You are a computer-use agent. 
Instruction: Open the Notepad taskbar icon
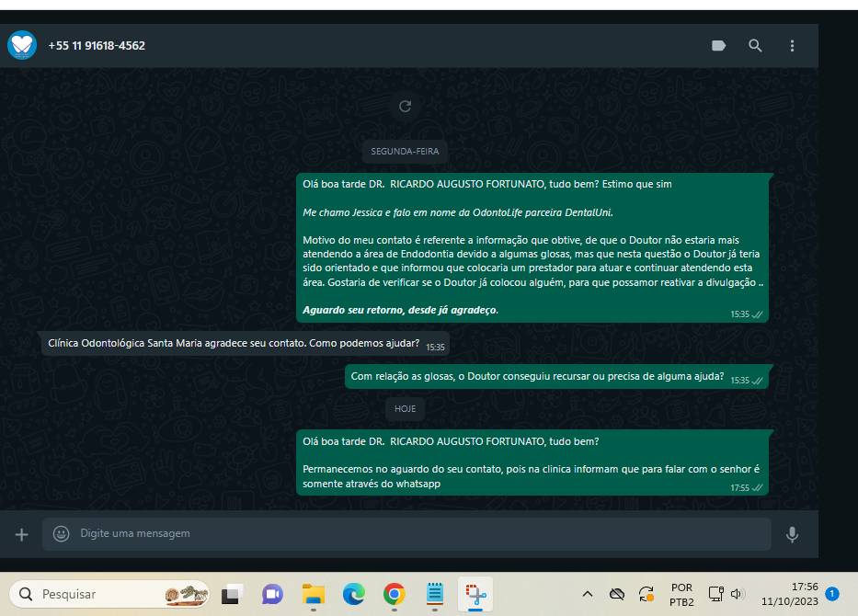[x=434, y=594]
